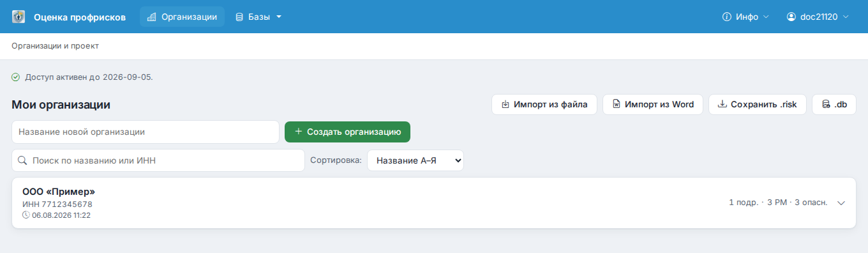Screen dimensions: 868x253
Task: Switch to the Организации tab
Action: pos(182,17)
